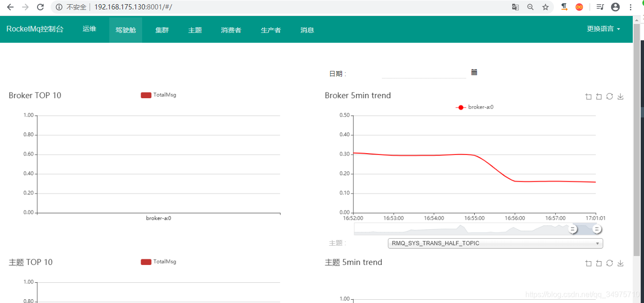Enable area zoom on the Broker 5min trend chart
644x303 pixels.
tap(588, 96)
